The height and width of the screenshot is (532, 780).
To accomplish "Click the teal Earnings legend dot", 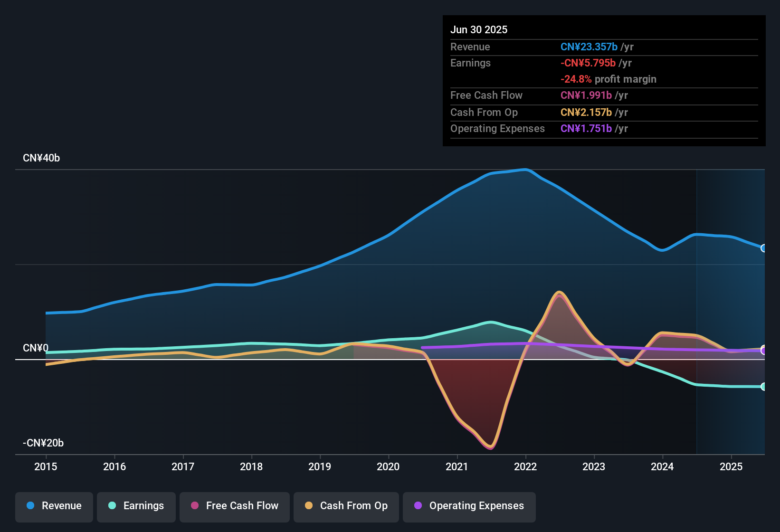I will coord(112,506).
